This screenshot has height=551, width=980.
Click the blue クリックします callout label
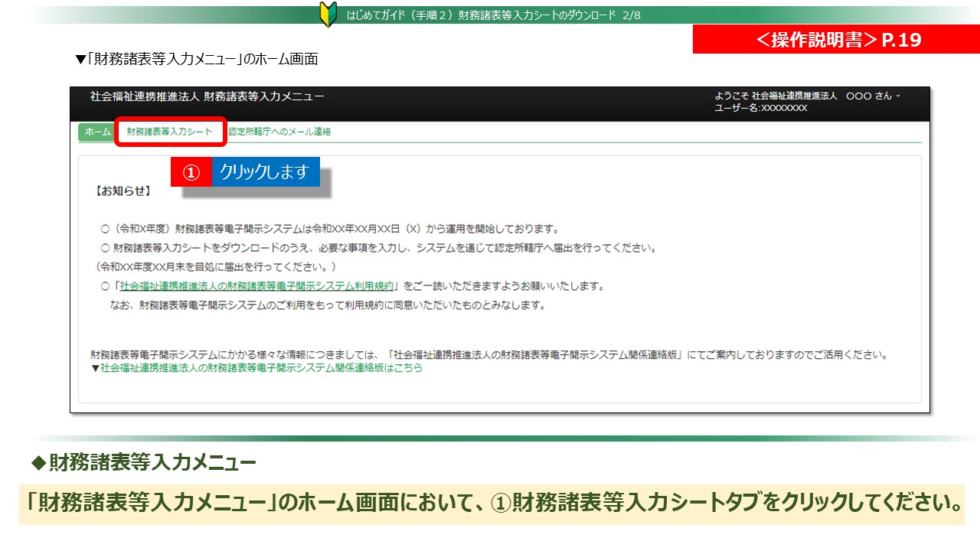264,172
